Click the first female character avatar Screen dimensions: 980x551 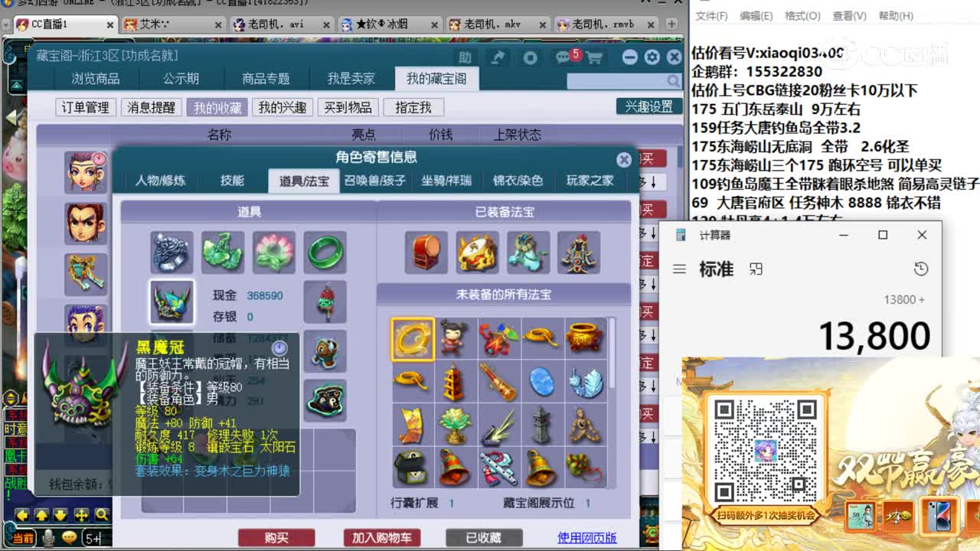pyautogui.click(x=85, y=171)
